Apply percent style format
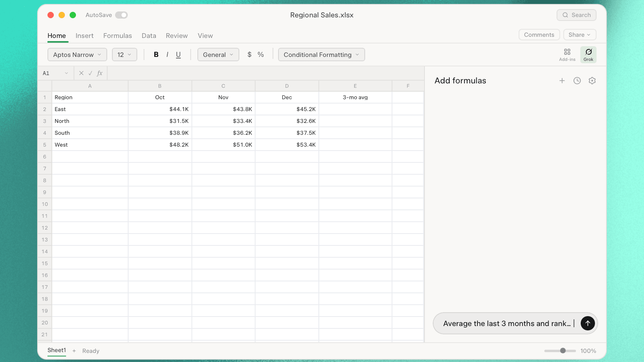The height and width of the screenshot is (362, 644). [x=261, y=55]
